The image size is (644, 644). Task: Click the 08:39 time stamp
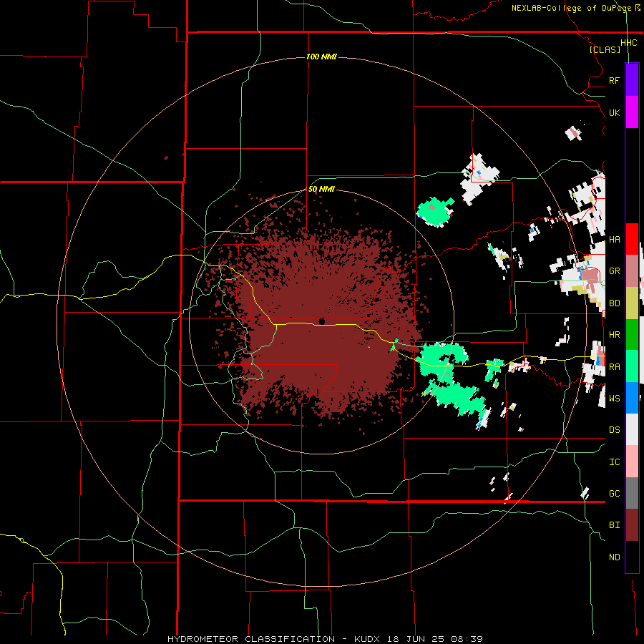(467, 639)
